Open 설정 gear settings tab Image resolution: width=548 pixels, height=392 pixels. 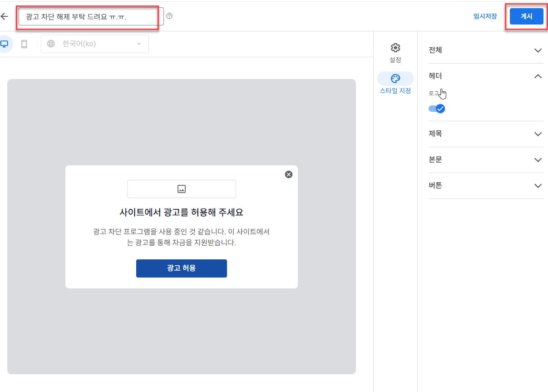[x=395, y=53]
